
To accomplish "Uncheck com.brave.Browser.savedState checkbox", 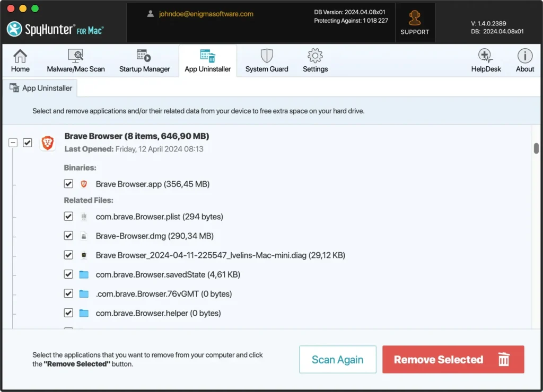I will [x=68, y=274].
